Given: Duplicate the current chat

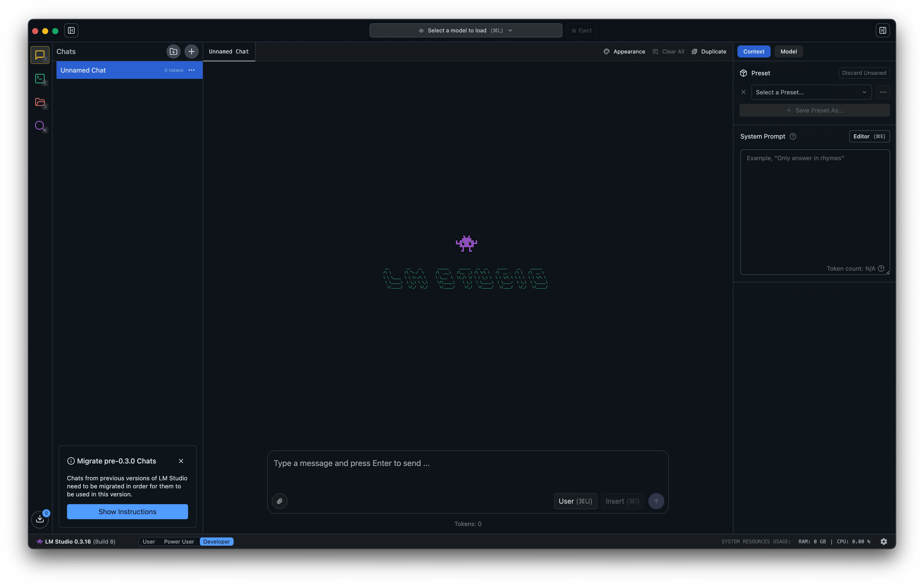Looking at the screenshot, I should [x=709, y=51].
